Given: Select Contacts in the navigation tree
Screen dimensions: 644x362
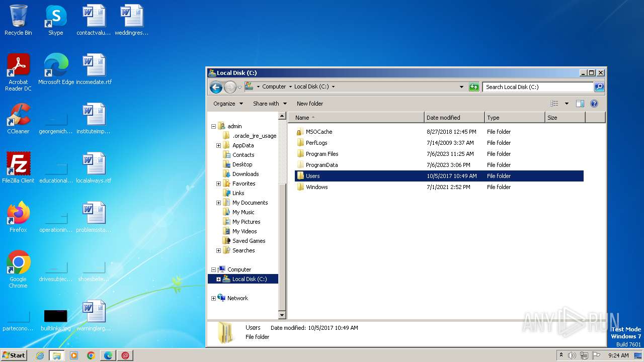Looking at the screenshot, I should pyautogui.click(x=243, y=155).
